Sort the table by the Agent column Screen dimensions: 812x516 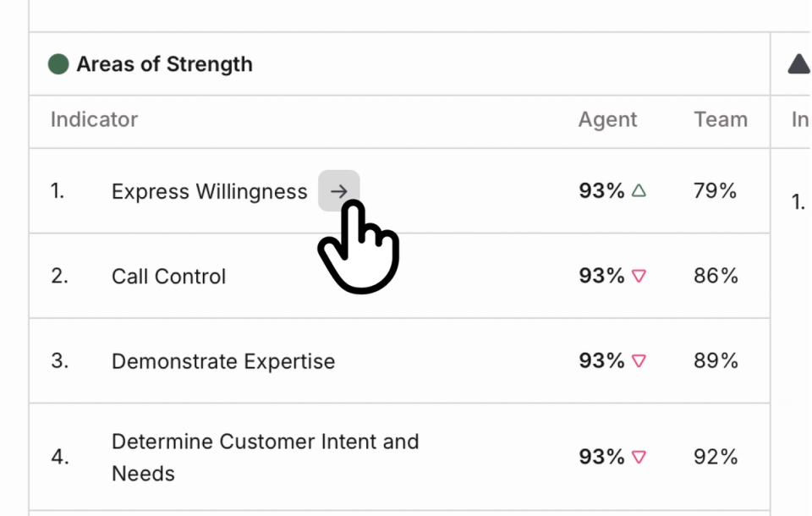607,119
